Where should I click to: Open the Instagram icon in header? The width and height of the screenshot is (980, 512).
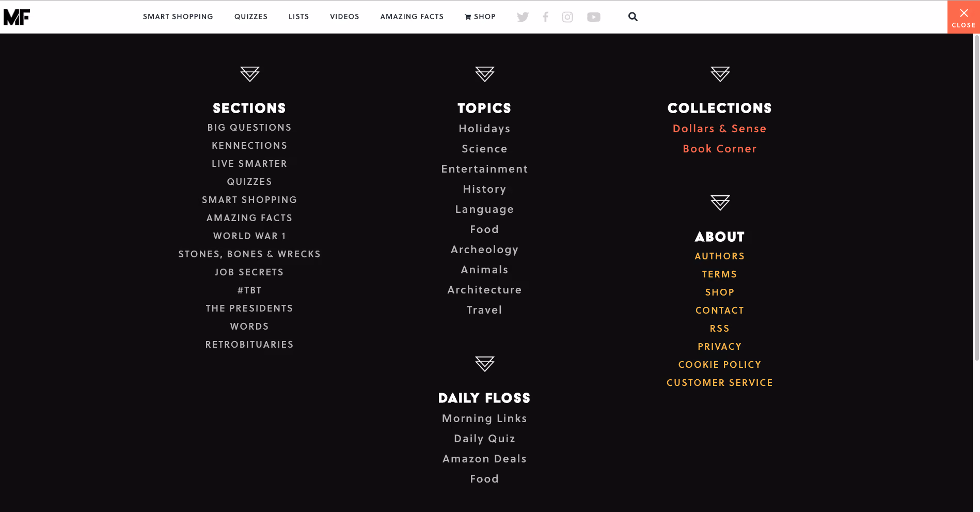567,17
